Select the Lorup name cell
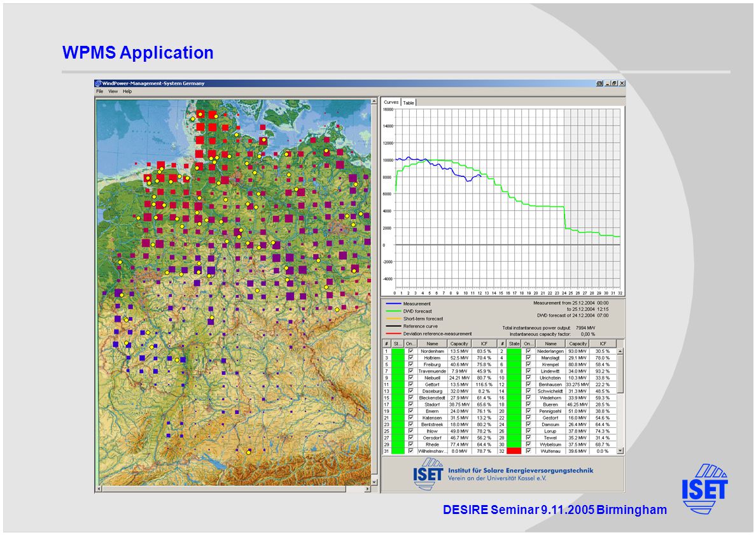Viewport: 756px width, 535px height. coord(550,431)
